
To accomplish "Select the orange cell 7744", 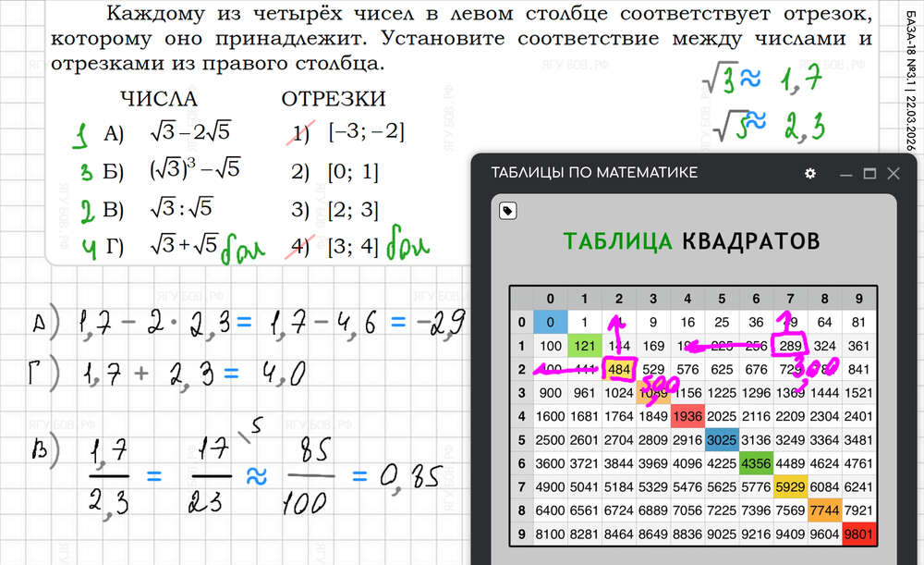I will point(824,510).
